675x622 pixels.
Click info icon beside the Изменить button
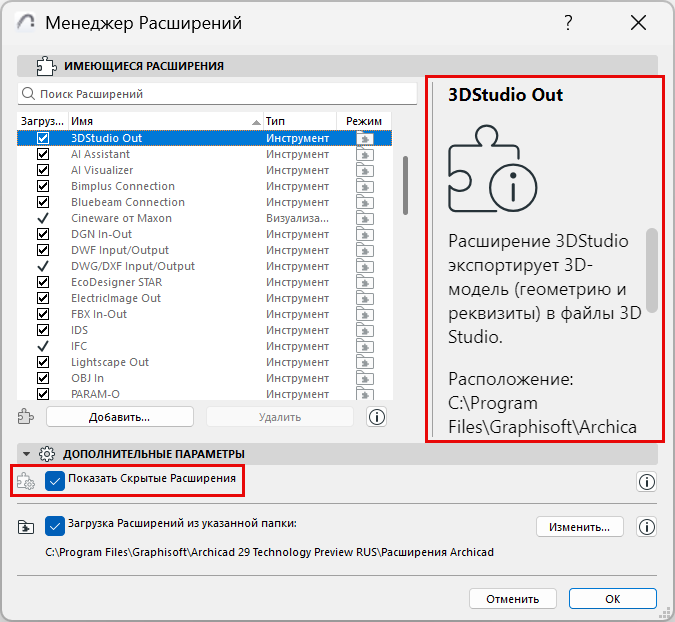click(646, 526)
